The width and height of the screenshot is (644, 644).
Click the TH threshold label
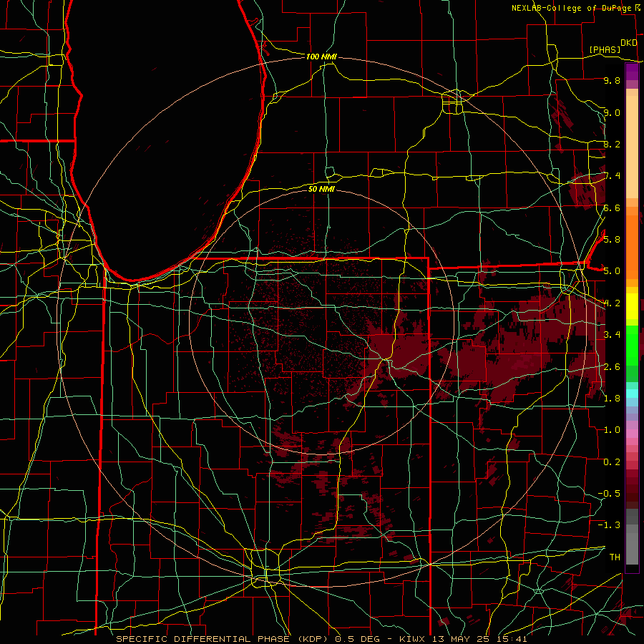pyautogui.click(x=615, y=557)
